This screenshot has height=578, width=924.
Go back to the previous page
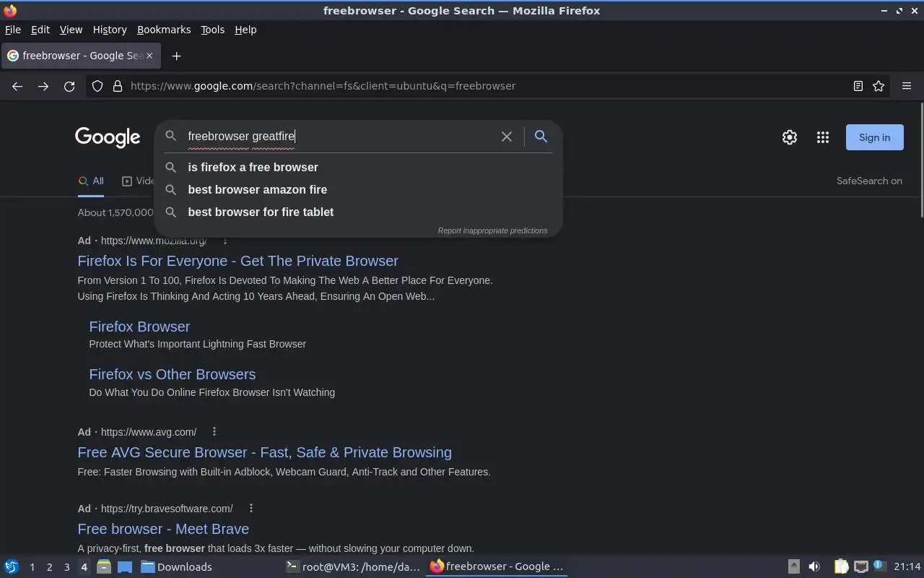[x=17, y=86]
